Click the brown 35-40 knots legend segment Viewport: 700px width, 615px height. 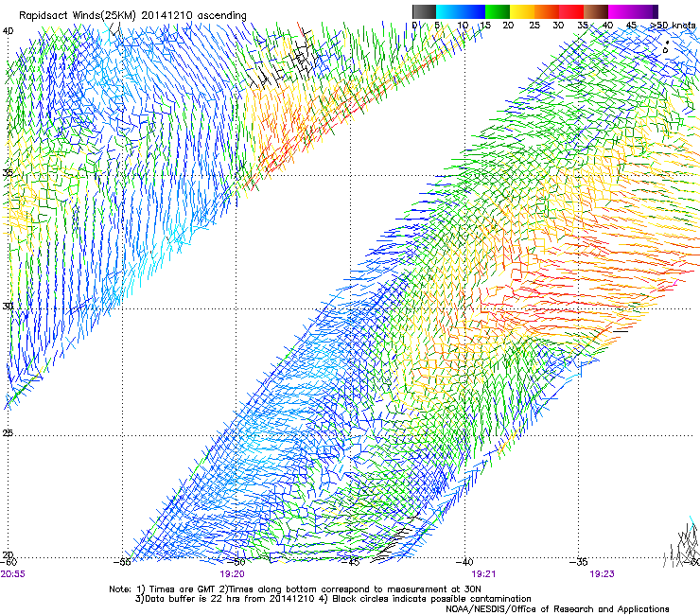[x=596, y=11]
